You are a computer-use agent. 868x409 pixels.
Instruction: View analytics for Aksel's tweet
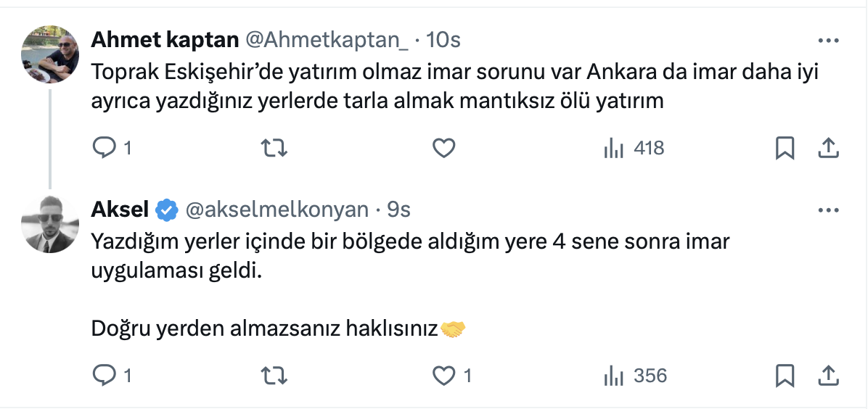point(614,376)
